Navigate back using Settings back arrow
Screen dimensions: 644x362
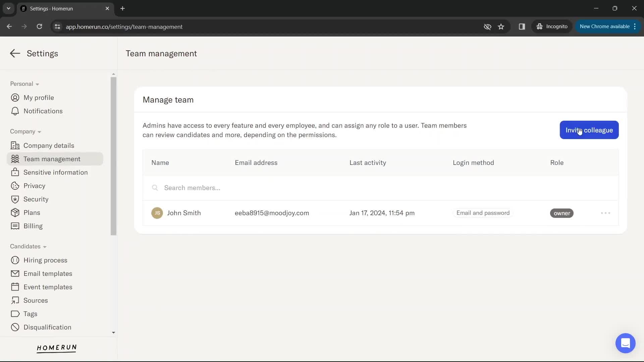[15, 53]
